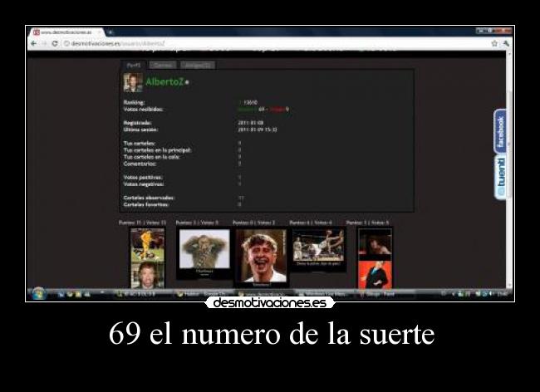This screenshot has height=392, width=540.
Task: Bookmark the page with the star icon
Action: pyautogui.click(x=494, y=43)
